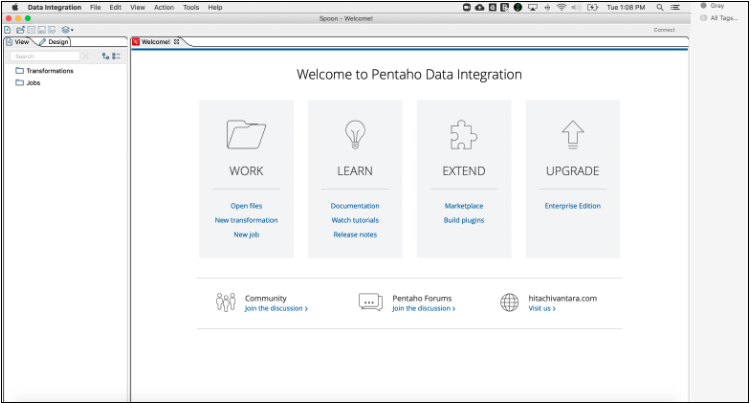Screen dimensions: 751x403
Task: Open the Action menu
Action: [164, 7]
